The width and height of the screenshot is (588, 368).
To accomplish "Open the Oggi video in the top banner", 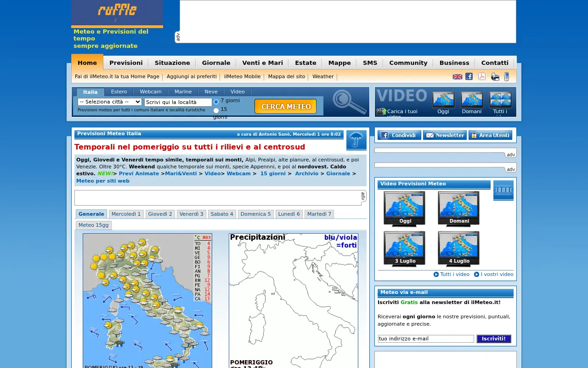I will (x=443, y=100).
